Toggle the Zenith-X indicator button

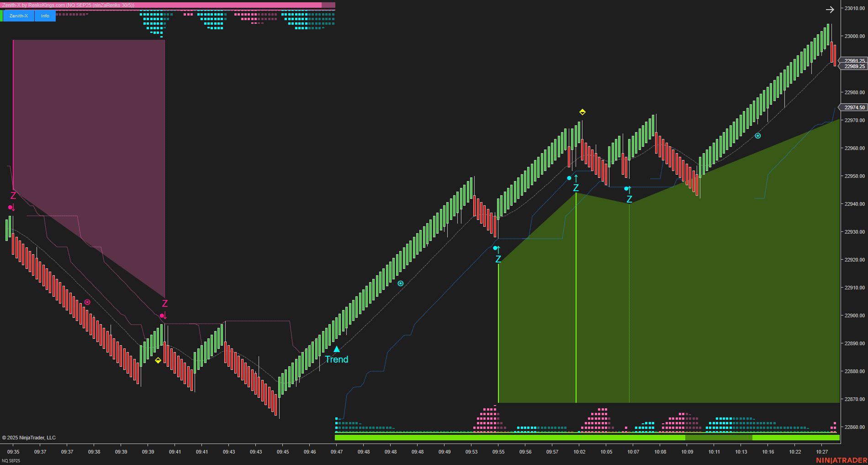point(19,15)
